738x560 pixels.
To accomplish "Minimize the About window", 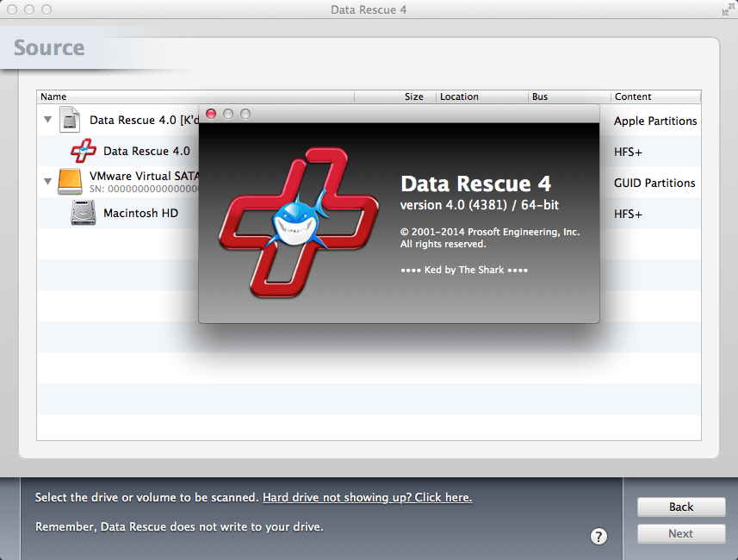I will (x=228, y=114).
